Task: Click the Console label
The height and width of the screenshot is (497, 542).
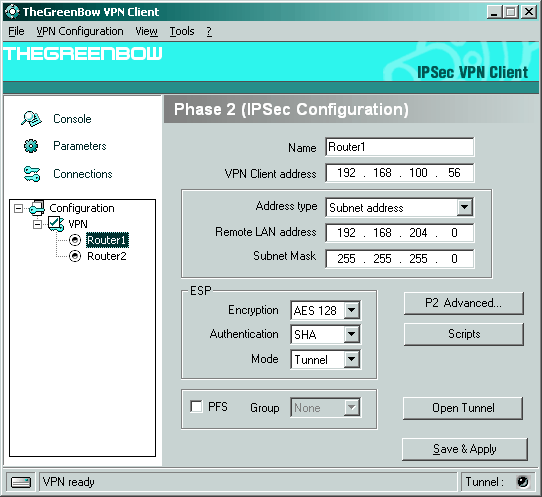Action: [x=72, y=119]
